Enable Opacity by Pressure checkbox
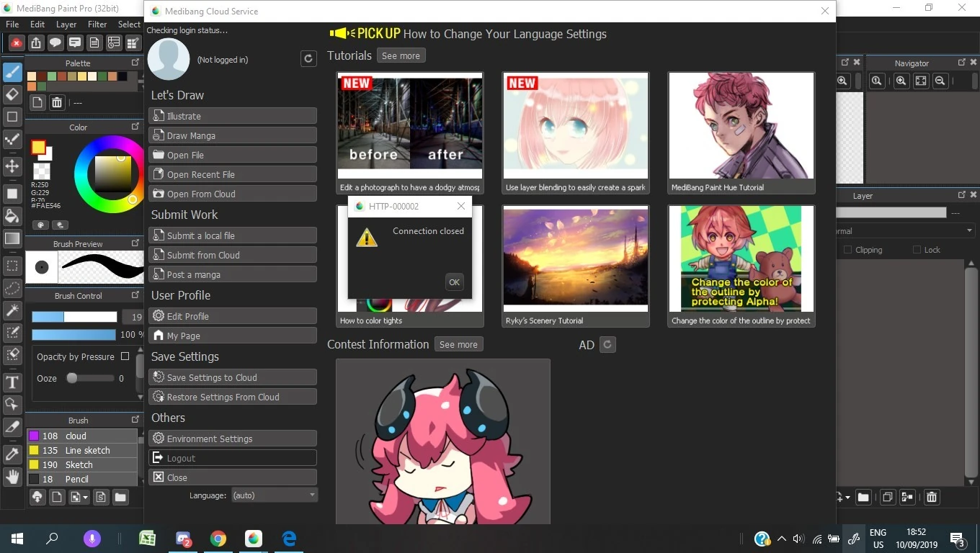This screenshot has height=553, width=980. 125,356
